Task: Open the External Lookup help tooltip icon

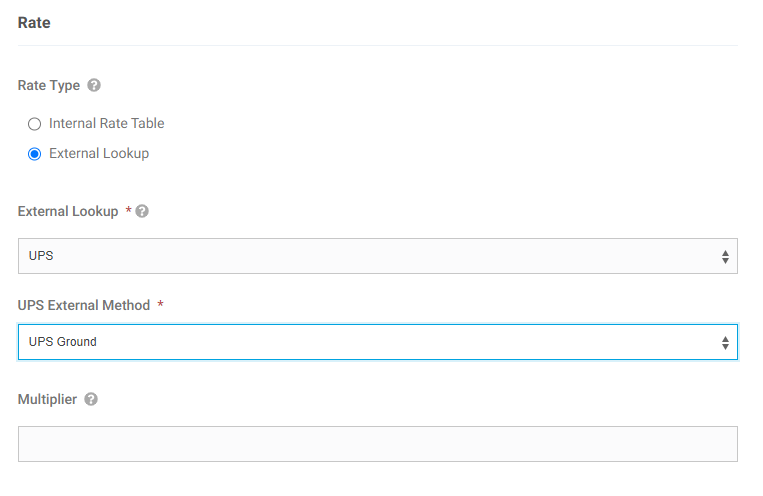Action: [142, 211]
